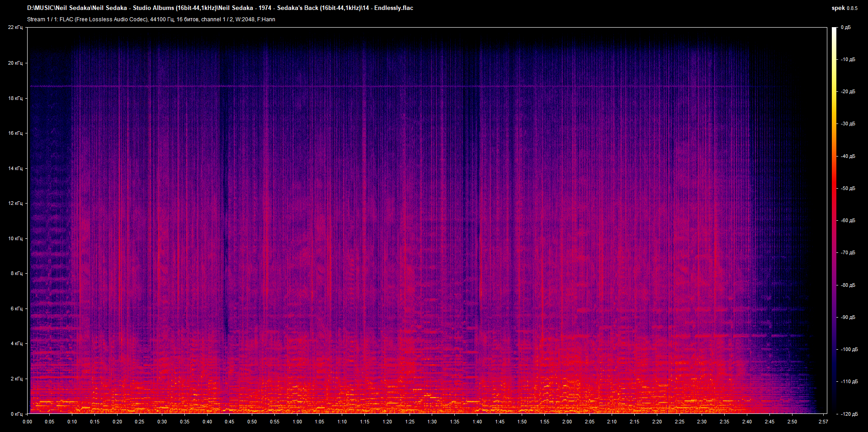Click the 0:15 time axis label

coord(94,422)
